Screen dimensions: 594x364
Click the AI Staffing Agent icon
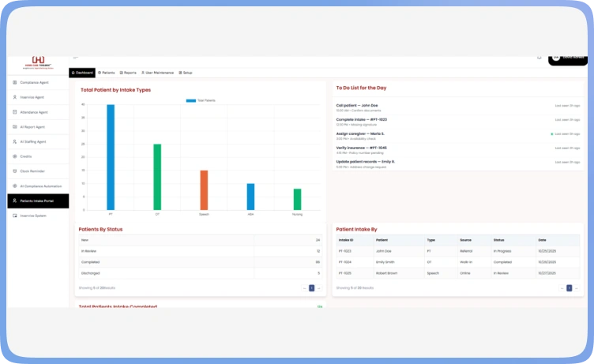tap(15, 141)
